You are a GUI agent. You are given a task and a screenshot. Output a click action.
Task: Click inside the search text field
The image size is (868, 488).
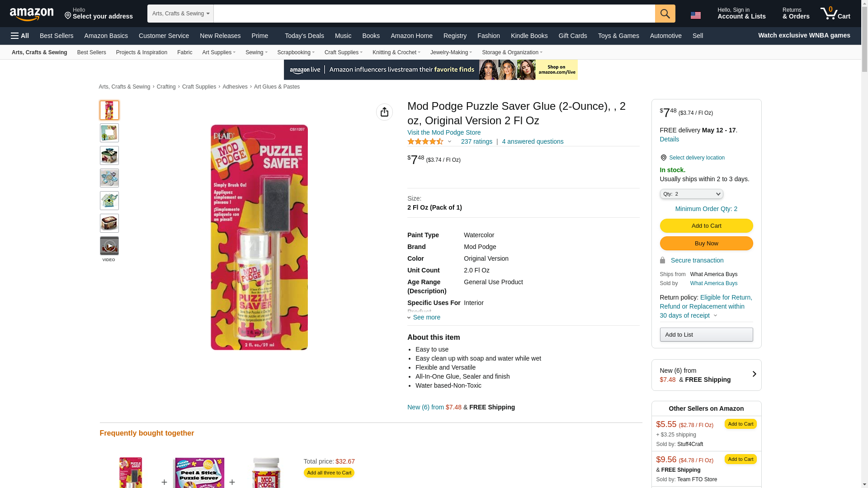pos(434,14)
